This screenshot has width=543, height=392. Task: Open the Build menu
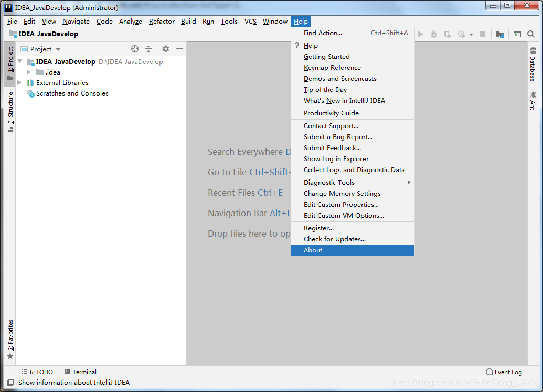click(x=188, y=22)
